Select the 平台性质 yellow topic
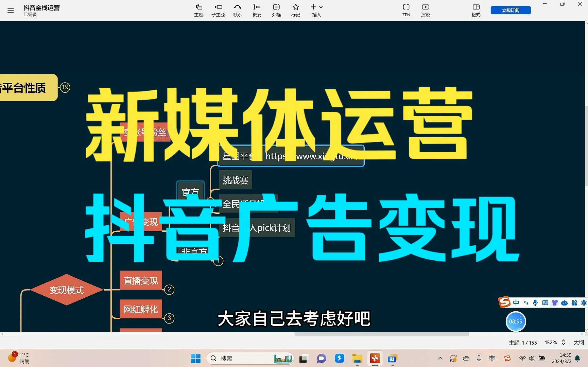 tap(29, 88)
